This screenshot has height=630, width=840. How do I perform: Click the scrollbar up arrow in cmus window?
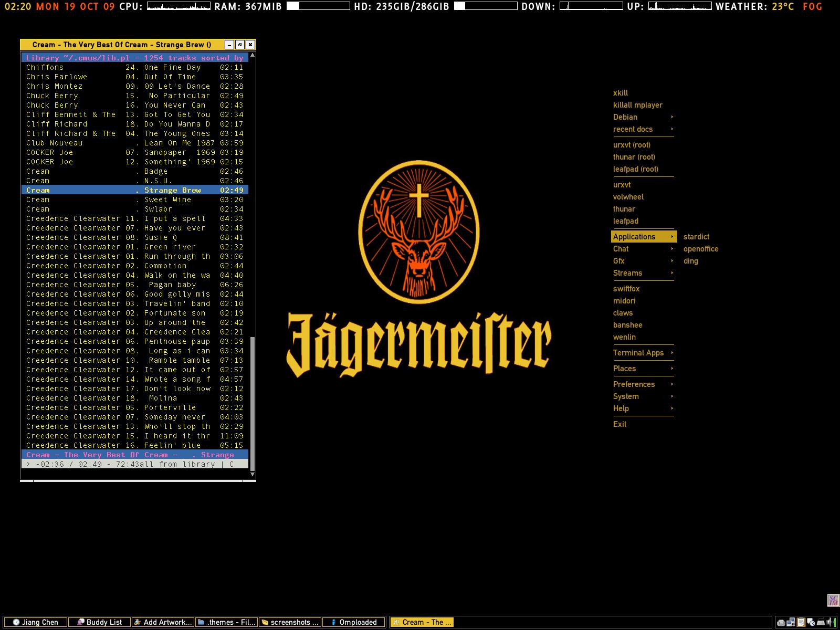253,55
